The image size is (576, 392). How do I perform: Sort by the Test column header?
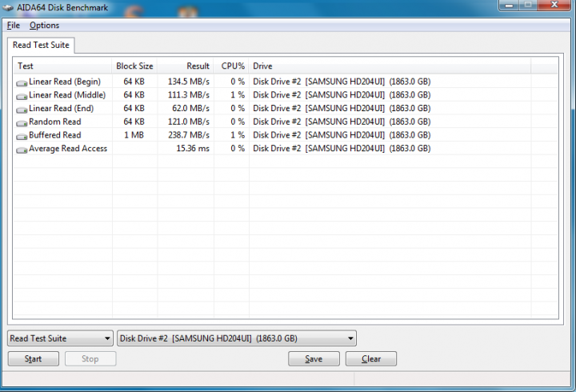(x=62, y=66)
